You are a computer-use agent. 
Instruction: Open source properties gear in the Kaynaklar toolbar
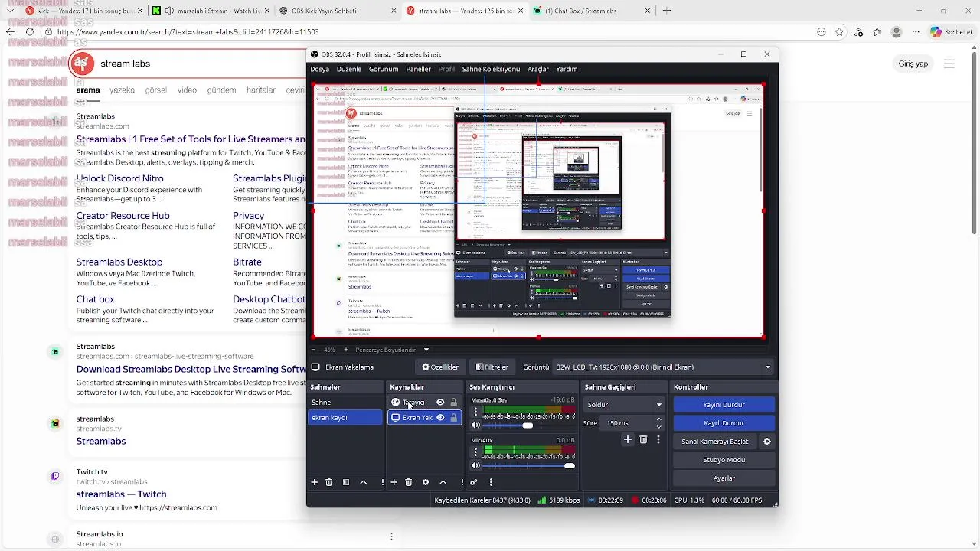(x=426, y=482)
